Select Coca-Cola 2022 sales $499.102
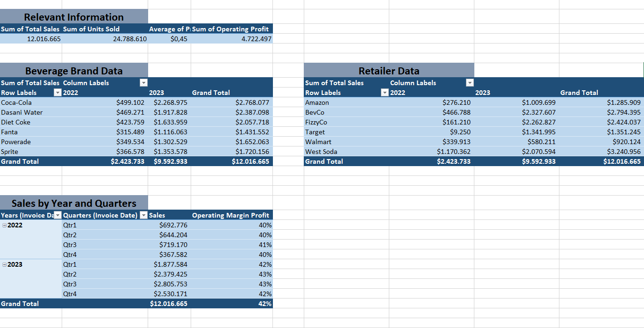 coord(105,102)
